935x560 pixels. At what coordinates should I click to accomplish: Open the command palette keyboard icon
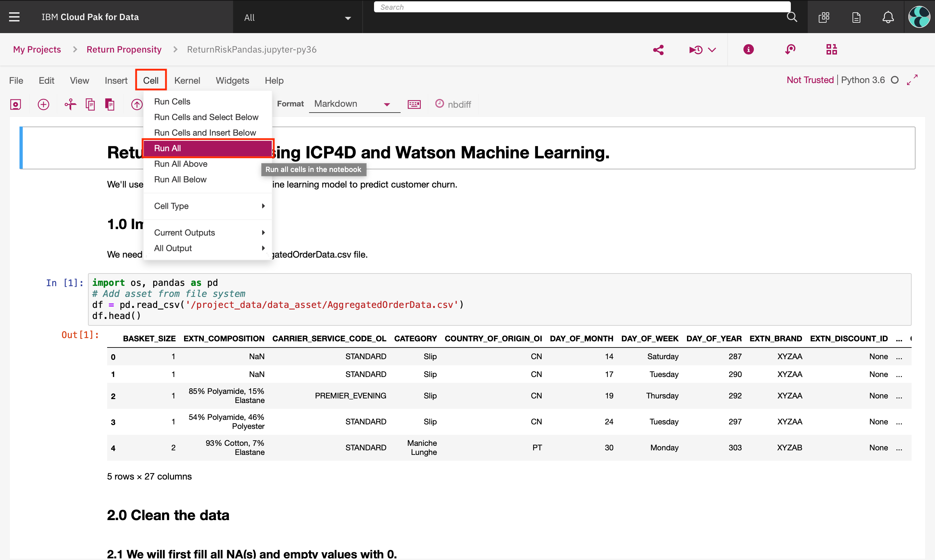(414, 104)
